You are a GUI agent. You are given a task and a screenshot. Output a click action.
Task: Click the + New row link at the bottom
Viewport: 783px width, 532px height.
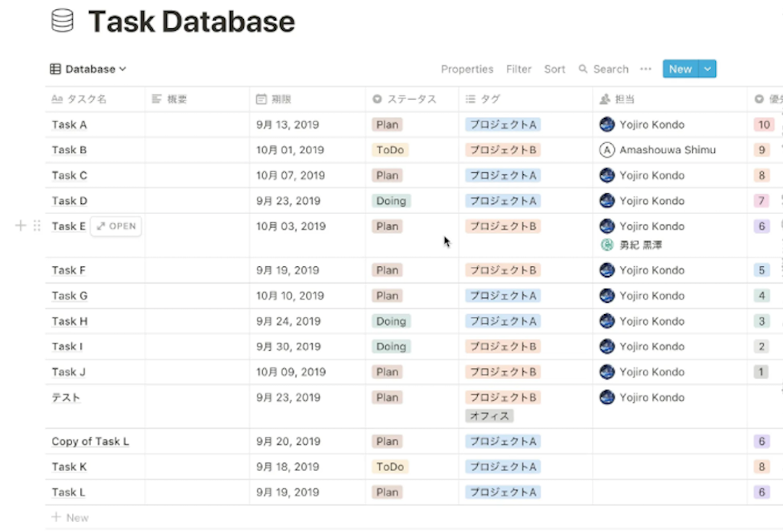(70, 517)
